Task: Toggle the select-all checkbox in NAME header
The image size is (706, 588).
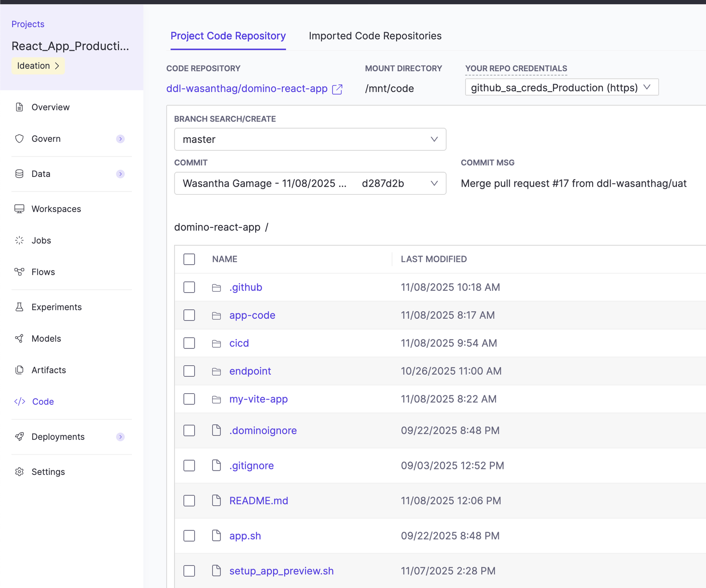Action: [189, 259]
